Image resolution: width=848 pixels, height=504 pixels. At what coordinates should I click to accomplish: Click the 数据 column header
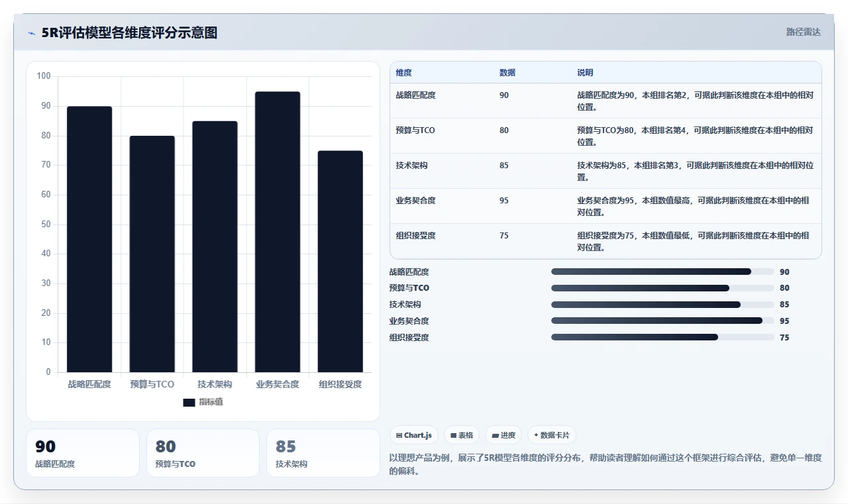507,73
